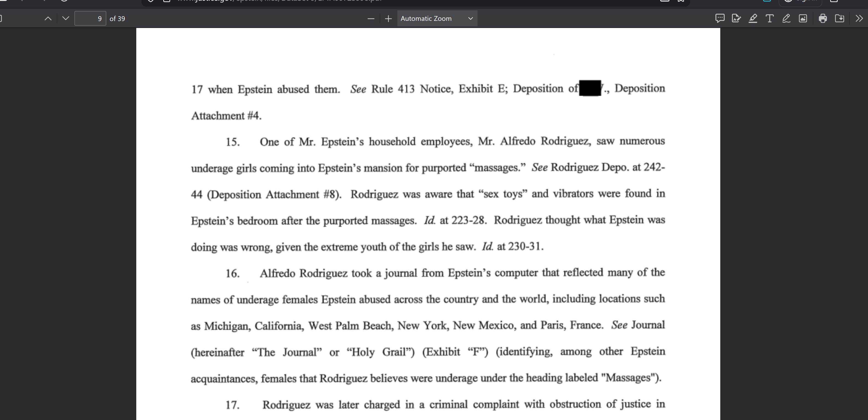Go to the next page arrow
This screenshot has width=868, height=420.
[66, 19]
